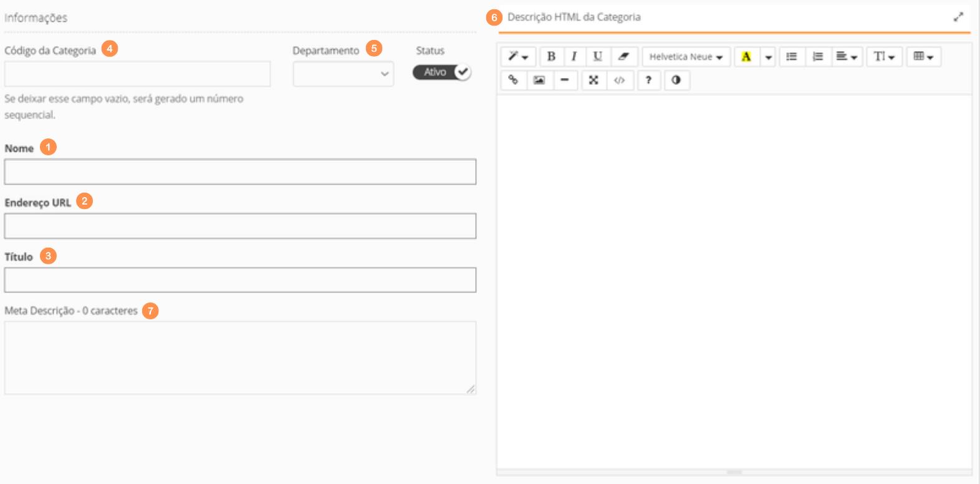The height and width of the screenshot is (484, 980).
Task: Insert a picture into the description
Action: 539,80
